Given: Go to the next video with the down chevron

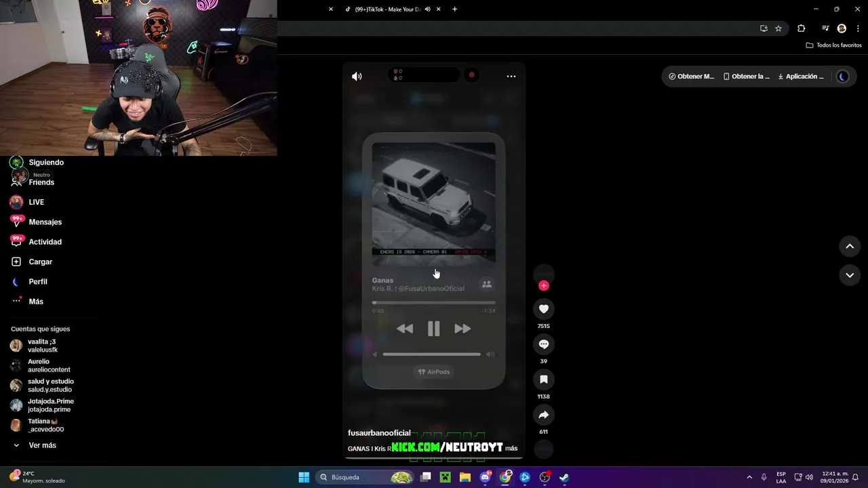Looking at the screenshot, I should (850, 275).
